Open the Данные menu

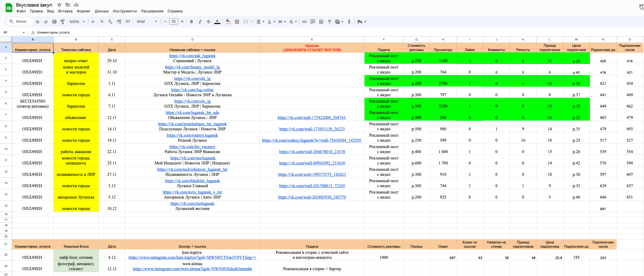tap(102, 11)
